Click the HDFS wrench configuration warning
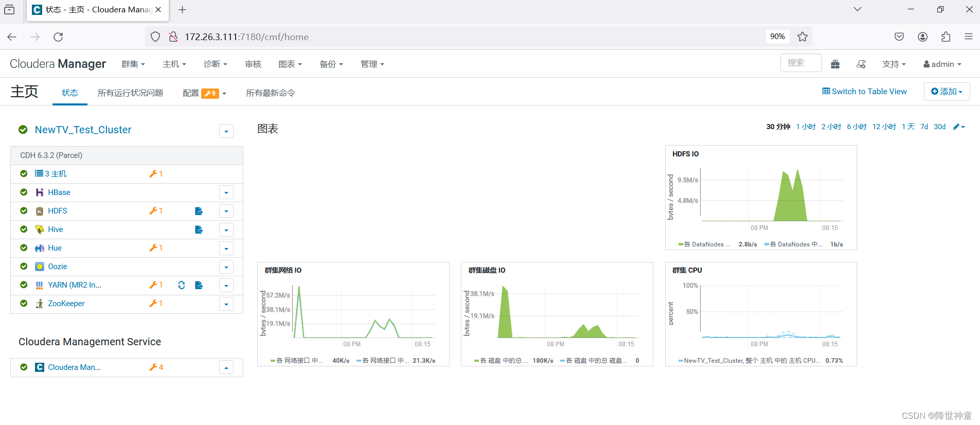 (x=156, y=211)
